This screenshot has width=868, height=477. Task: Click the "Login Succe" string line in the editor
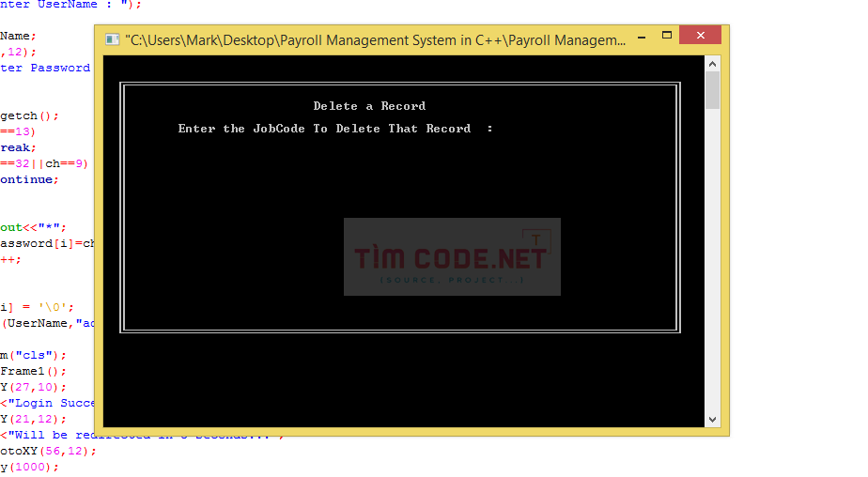48,404
